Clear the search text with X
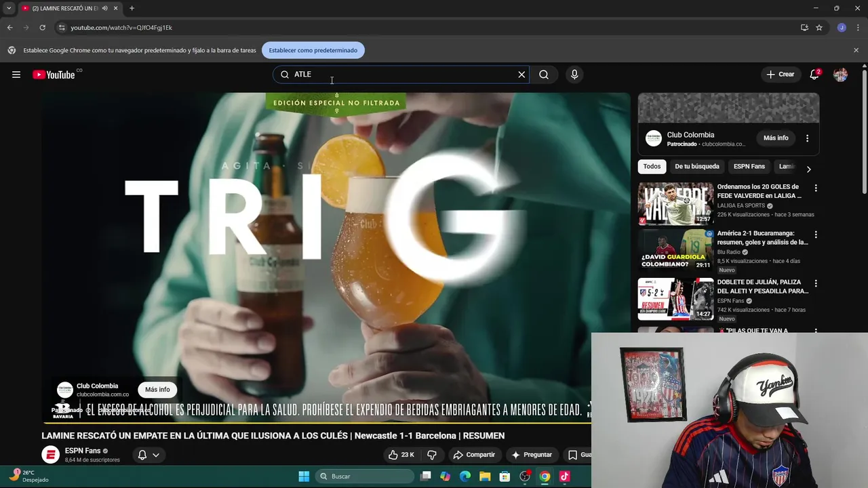Image resolution: width=868 pixels, height=488 pixels. coord(521,75)
